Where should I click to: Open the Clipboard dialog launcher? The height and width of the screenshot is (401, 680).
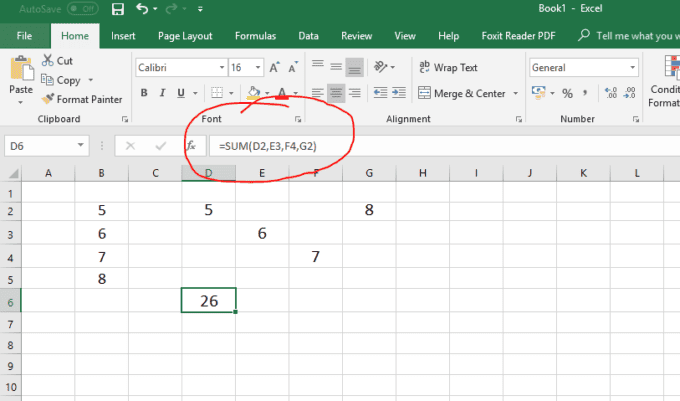click(x=124, y=119)
